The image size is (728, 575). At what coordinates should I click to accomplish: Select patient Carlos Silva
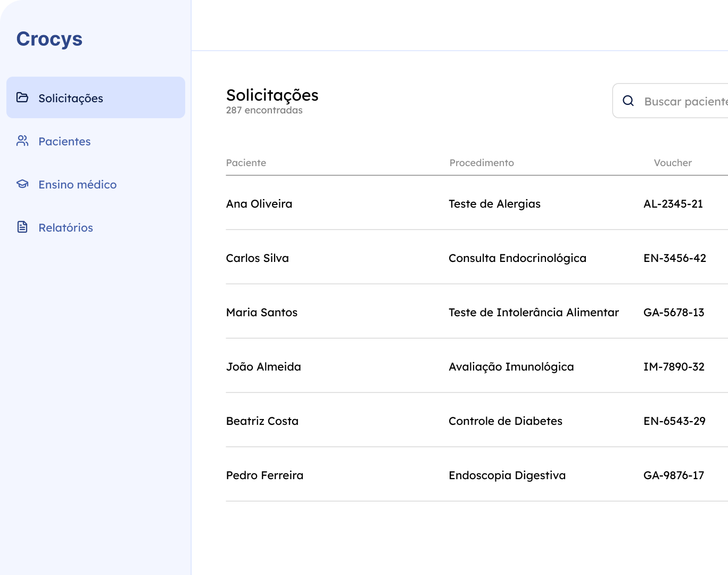click(258, 258)
